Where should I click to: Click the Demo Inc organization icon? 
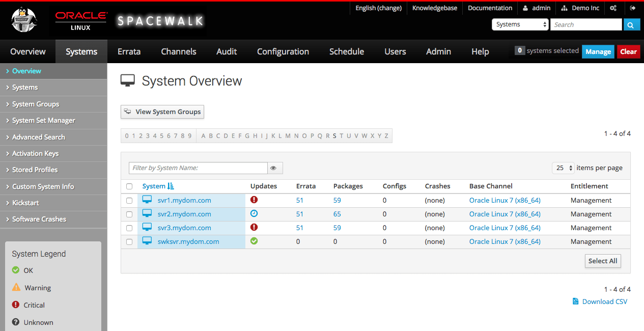(565, 8)
